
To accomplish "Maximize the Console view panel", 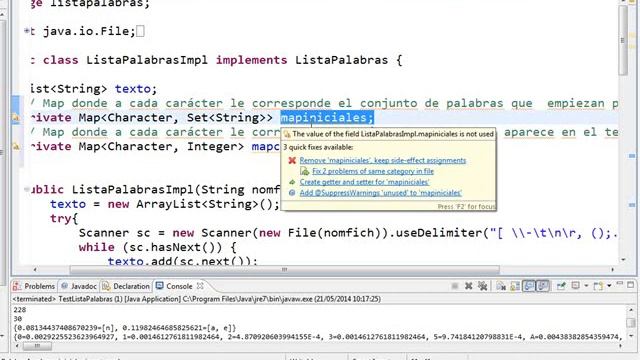I will (x=631, y=285).
